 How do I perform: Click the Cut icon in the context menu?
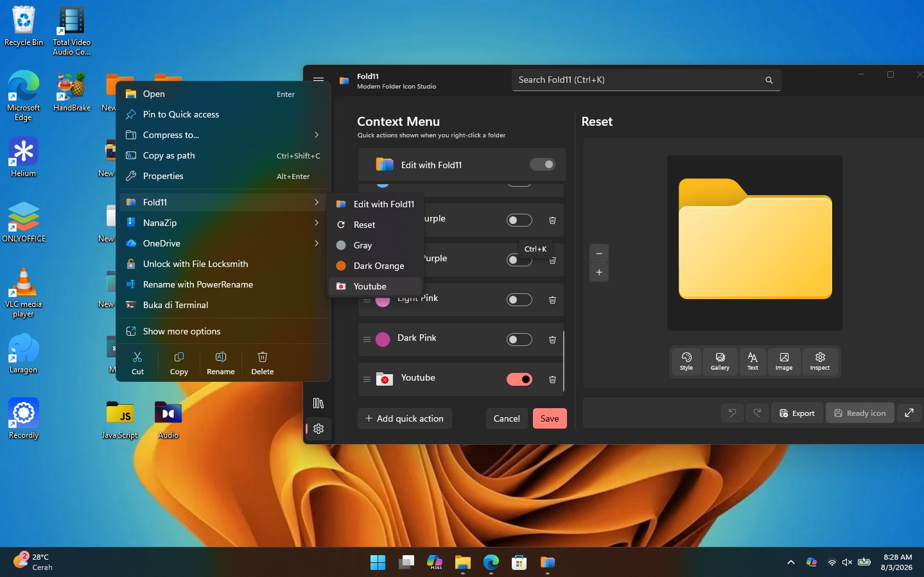[x=137, y=363]
